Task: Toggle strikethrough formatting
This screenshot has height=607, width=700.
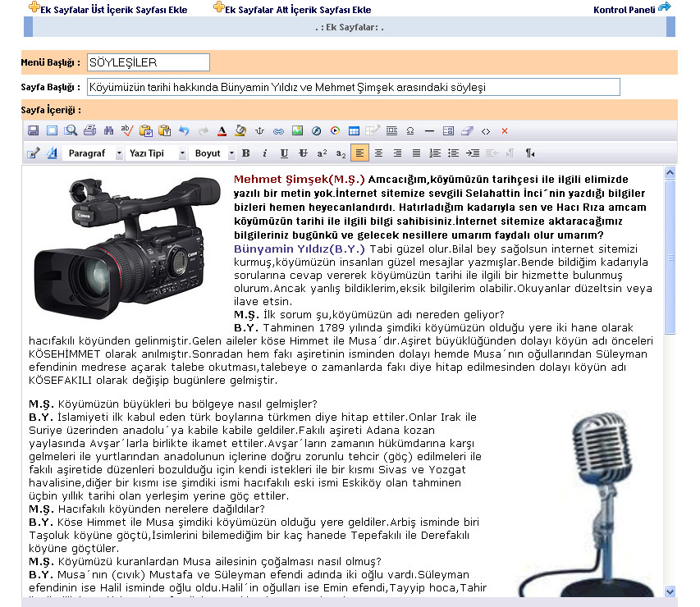Action: (303, 153)
